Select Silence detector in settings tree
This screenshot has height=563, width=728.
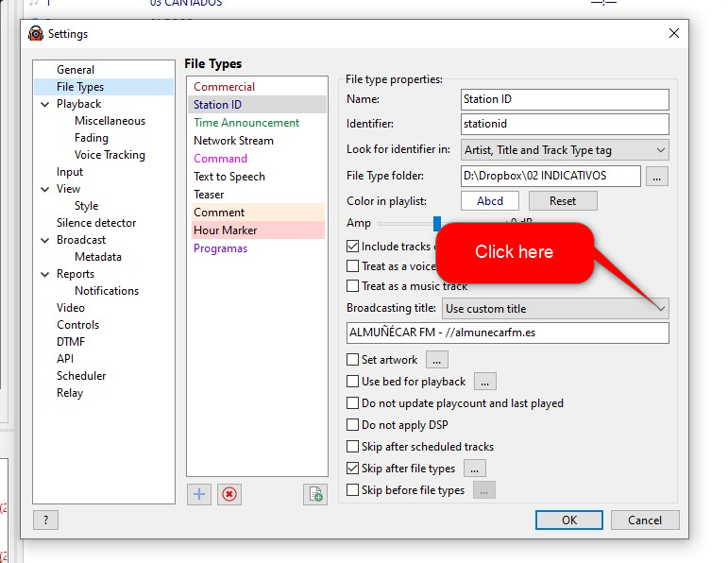click(x=96, y=223)
